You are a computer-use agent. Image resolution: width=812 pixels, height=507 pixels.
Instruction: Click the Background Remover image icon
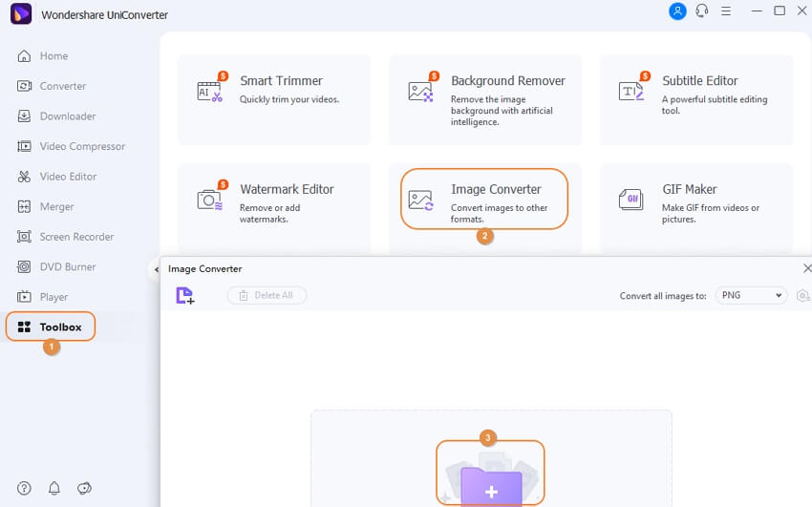(x=420, y=92)
